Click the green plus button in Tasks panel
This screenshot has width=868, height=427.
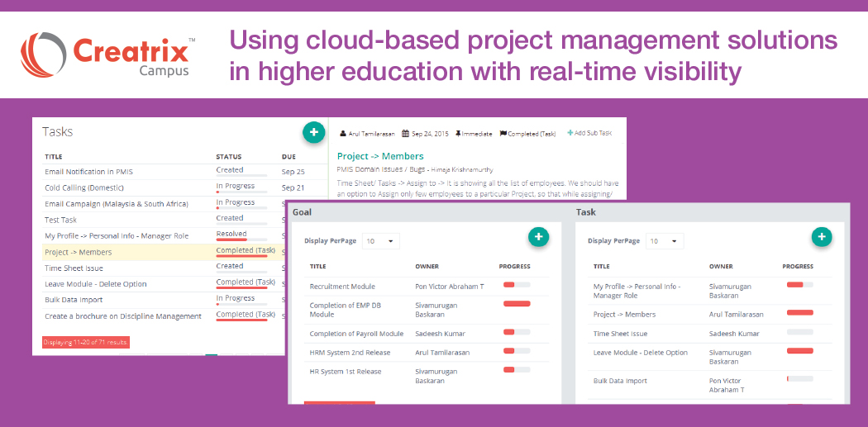314,132
